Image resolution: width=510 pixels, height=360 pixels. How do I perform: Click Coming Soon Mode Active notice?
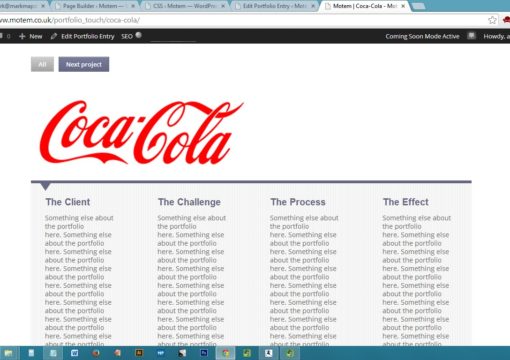[x=422, y=36]
